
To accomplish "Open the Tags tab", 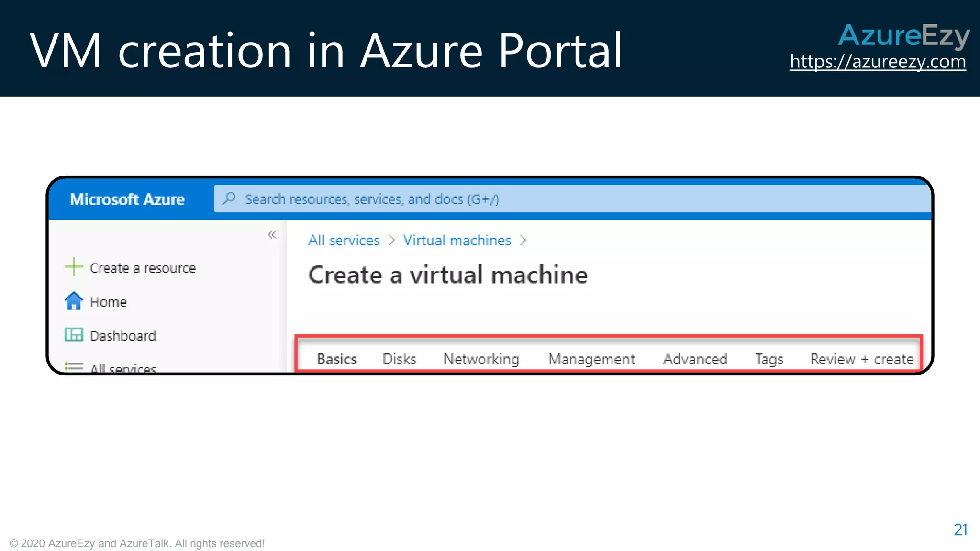I will pyautogui.click(x=769, y=359).
